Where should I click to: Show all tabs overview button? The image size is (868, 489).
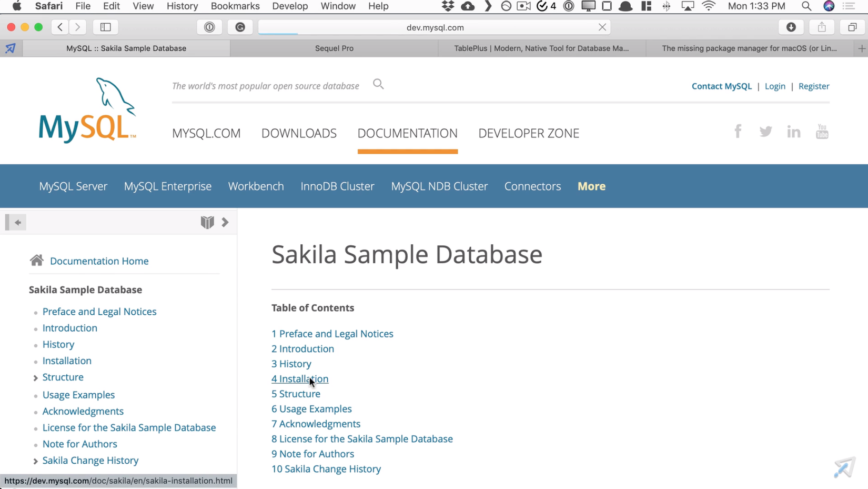(x=852, y=27)
